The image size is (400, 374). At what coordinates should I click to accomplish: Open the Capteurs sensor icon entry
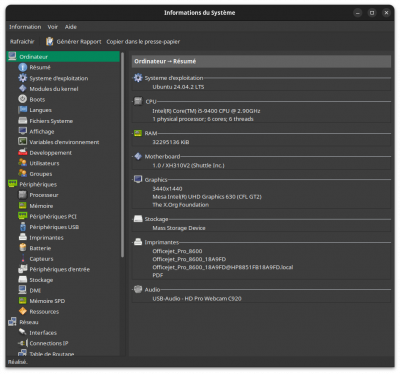(23, 258)
